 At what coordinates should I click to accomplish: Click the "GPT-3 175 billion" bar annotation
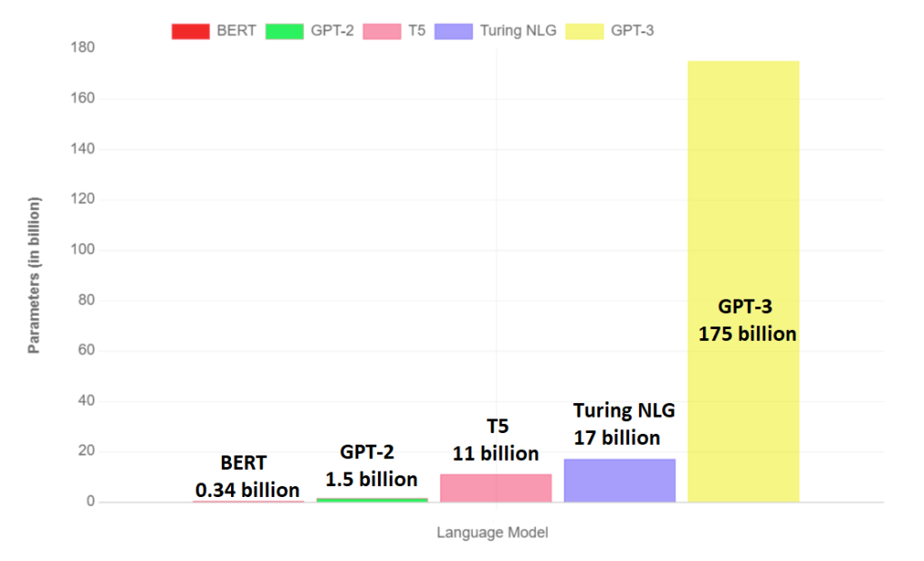click(747, 320)
